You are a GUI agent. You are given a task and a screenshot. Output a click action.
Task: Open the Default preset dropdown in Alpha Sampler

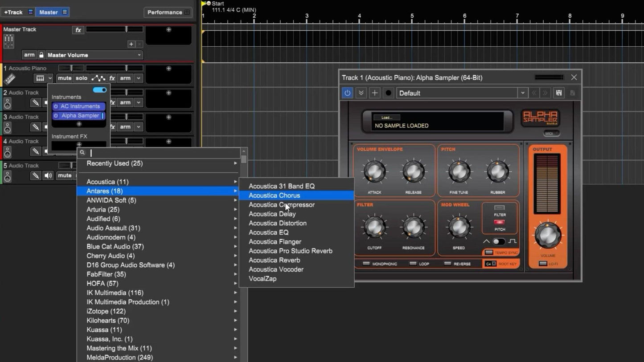click(x=522, y=93)
